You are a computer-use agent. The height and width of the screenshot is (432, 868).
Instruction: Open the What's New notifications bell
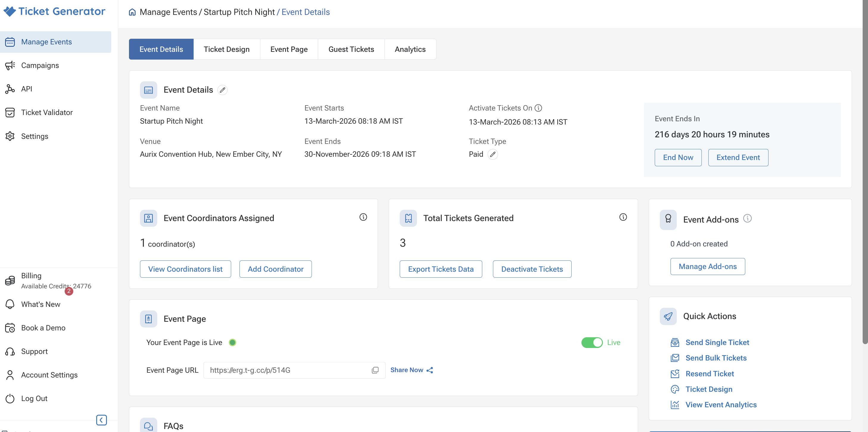(10, 304)
